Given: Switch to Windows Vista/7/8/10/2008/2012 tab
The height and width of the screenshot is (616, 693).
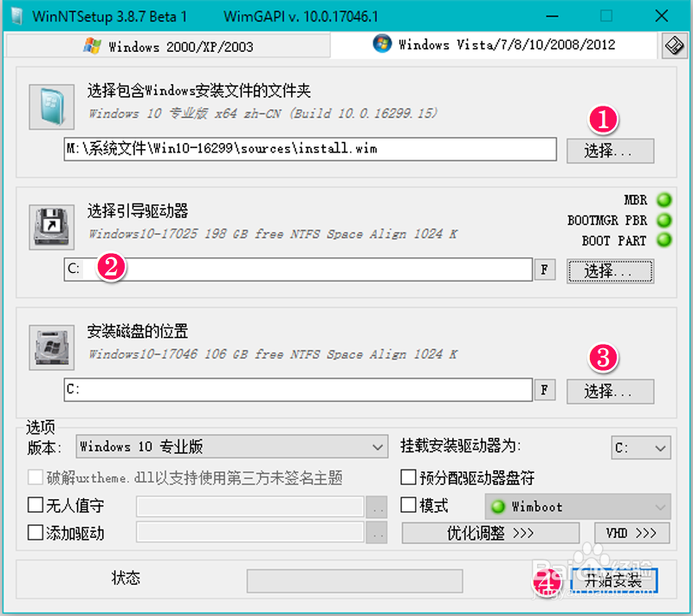Looking at the screenshot, I should pyautogui.click(x=494, y=45).
